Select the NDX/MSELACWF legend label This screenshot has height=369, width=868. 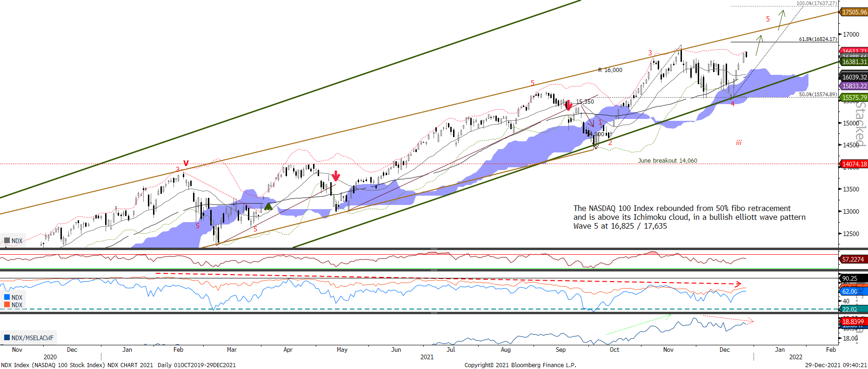(x=33, y=338)
